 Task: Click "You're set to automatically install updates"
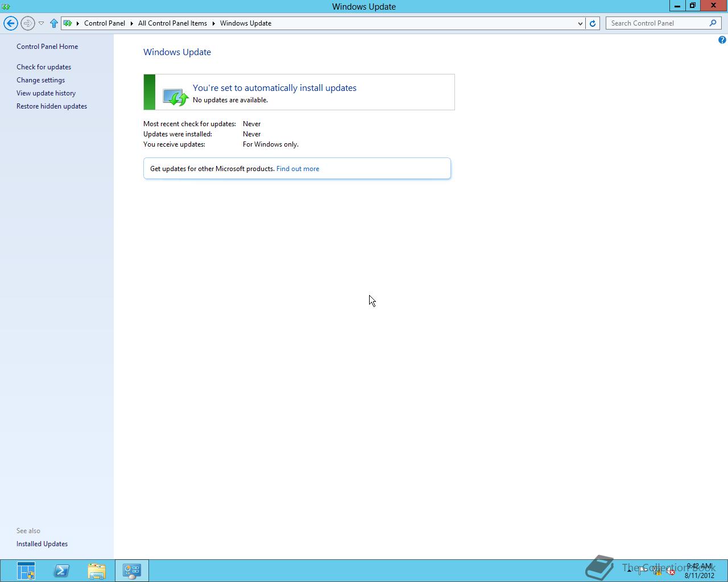pos(275,88)
